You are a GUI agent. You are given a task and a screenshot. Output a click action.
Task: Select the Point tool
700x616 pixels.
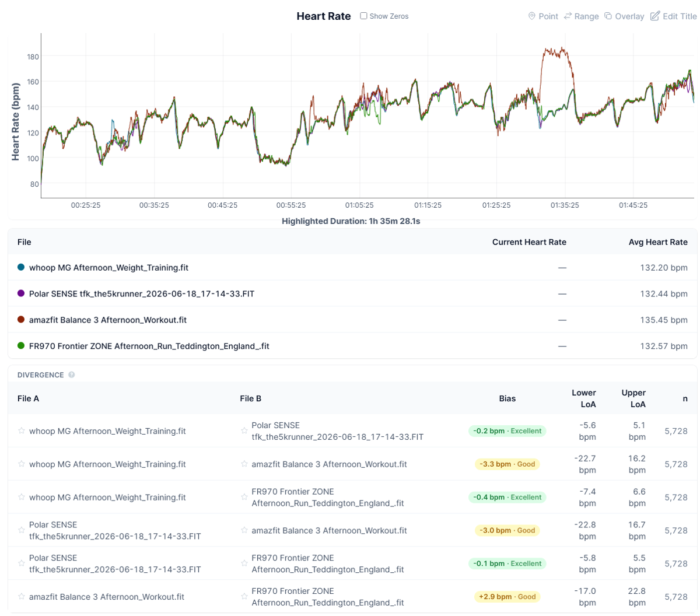[x=543, y=16]
